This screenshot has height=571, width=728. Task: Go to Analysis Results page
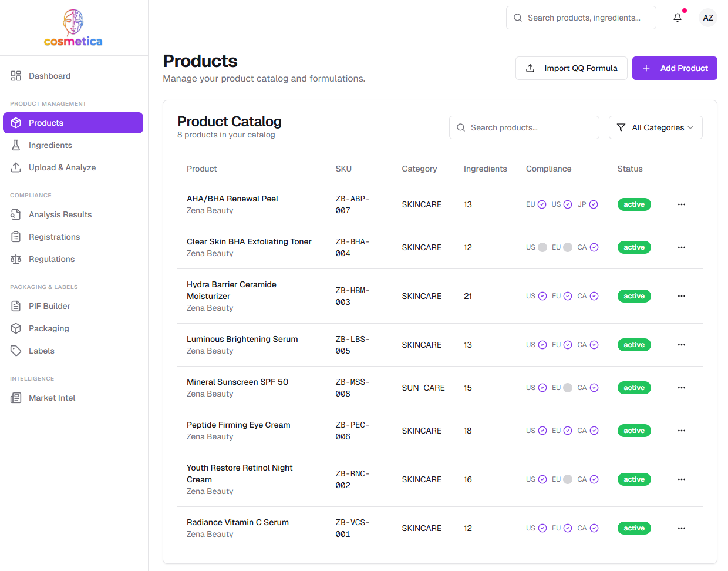(x=60, y=214)
